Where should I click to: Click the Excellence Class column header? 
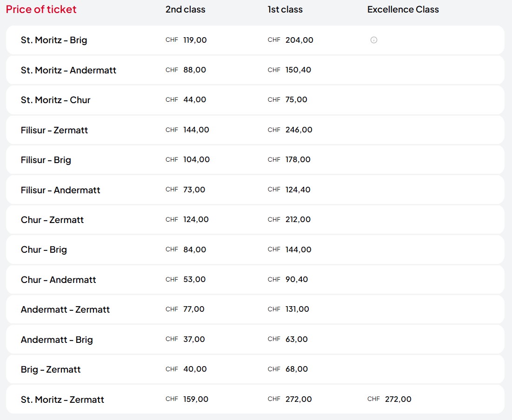[x=403, y=9]
